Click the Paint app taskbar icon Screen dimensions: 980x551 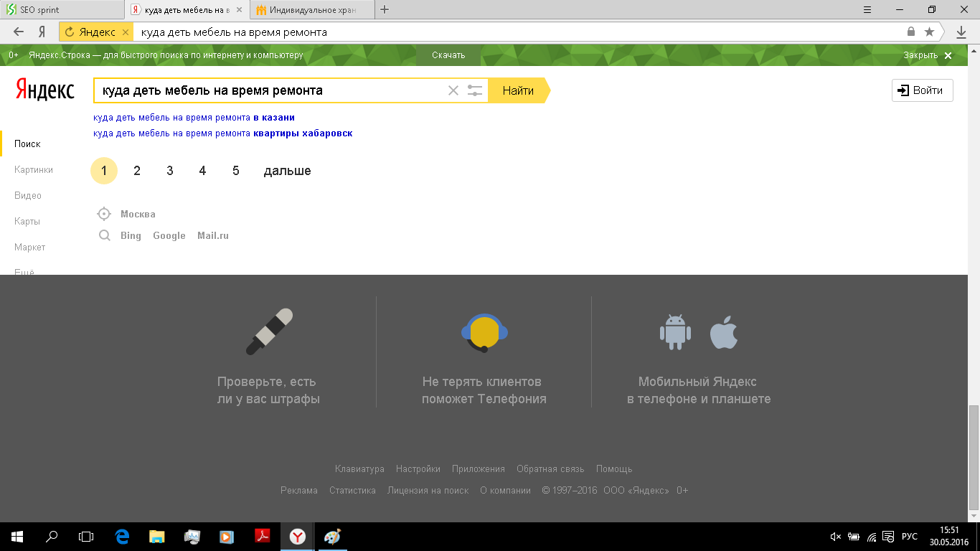tap(332, 536)
